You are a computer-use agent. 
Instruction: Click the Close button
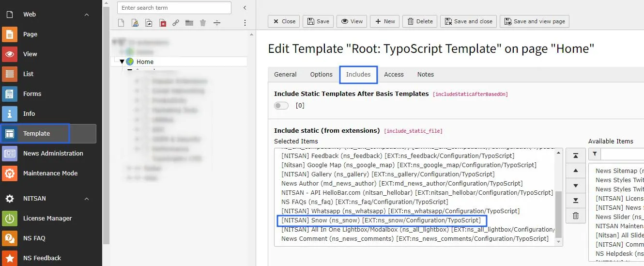284,21
